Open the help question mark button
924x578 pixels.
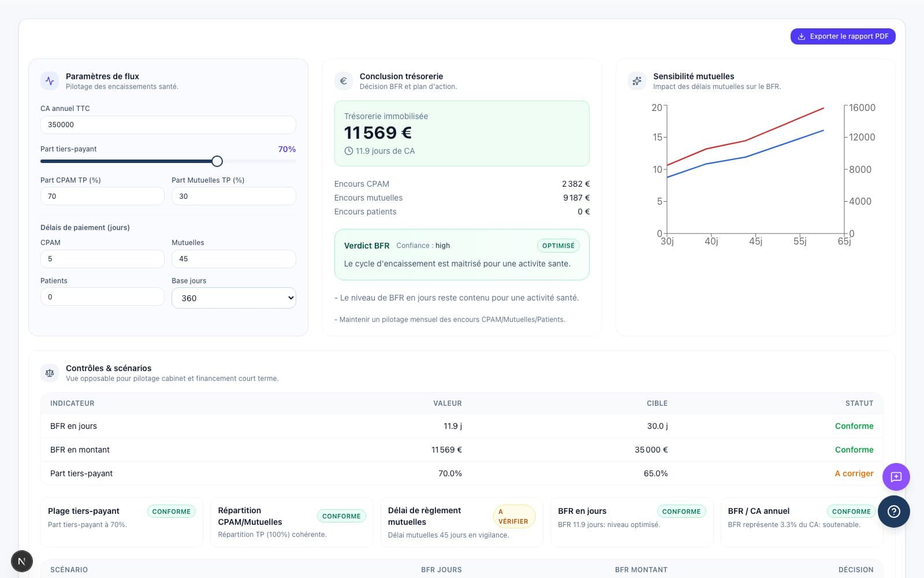(893, 512)
